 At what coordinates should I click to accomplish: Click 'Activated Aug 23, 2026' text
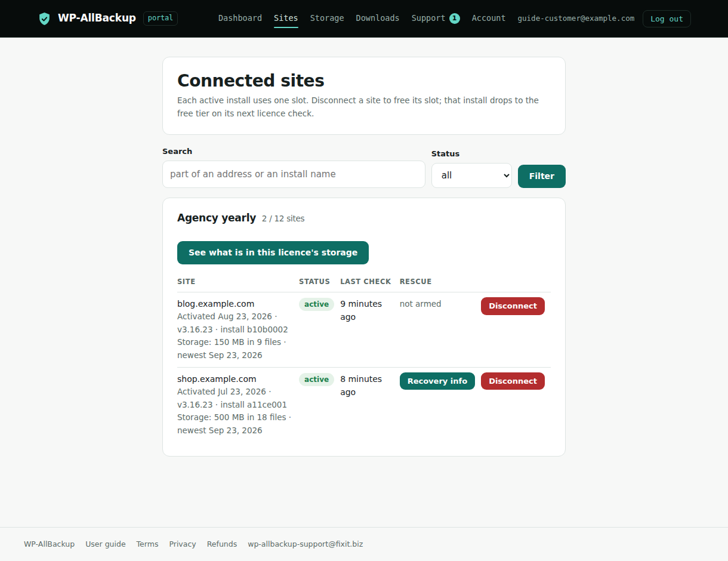point(224,316)
